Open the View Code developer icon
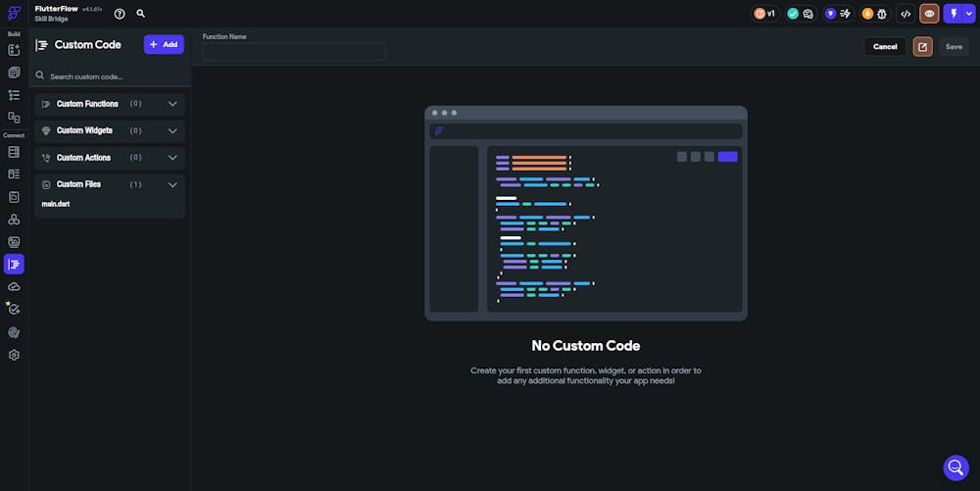The width and height of the screenshot is (980, 491). point(906,14)
